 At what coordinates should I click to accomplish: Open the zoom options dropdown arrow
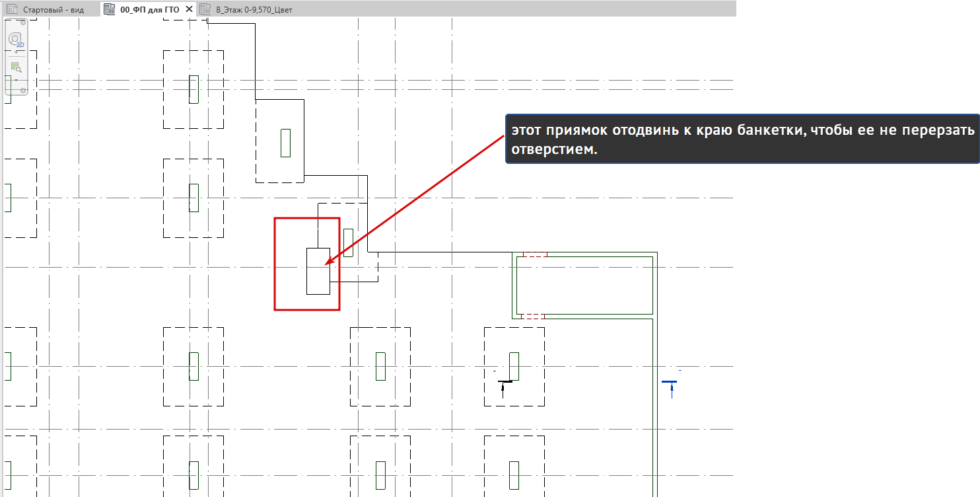click(16, 79)
